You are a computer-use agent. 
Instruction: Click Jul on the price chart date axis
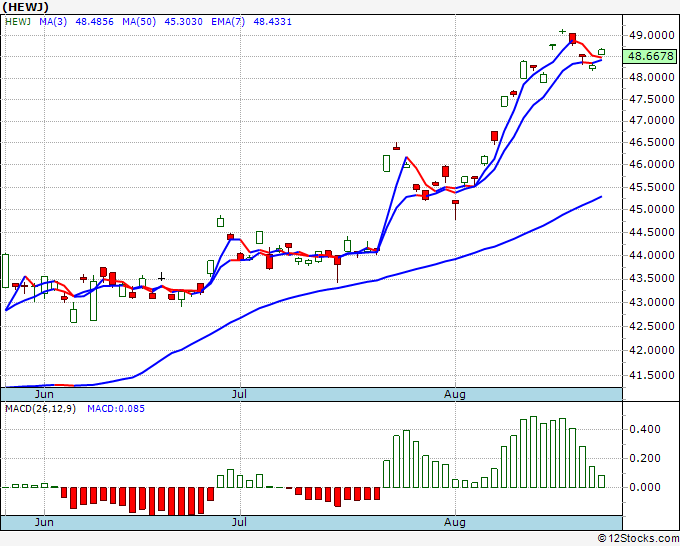pyautogui.click(x=239, y=394)
